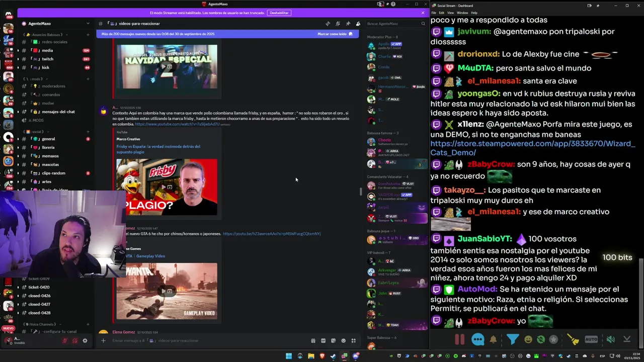Toggle headphone deafen in user panel

tap(74, 340)
